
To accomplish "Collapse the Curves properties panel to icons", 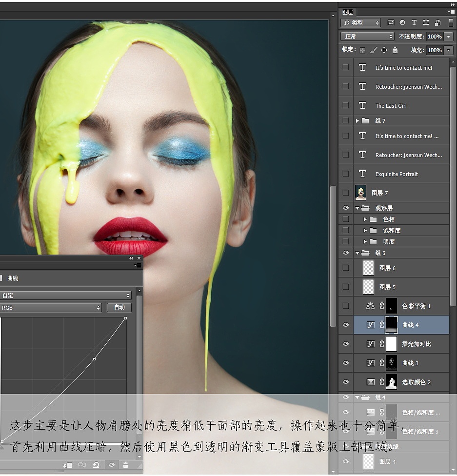I will tap(131, 258).
